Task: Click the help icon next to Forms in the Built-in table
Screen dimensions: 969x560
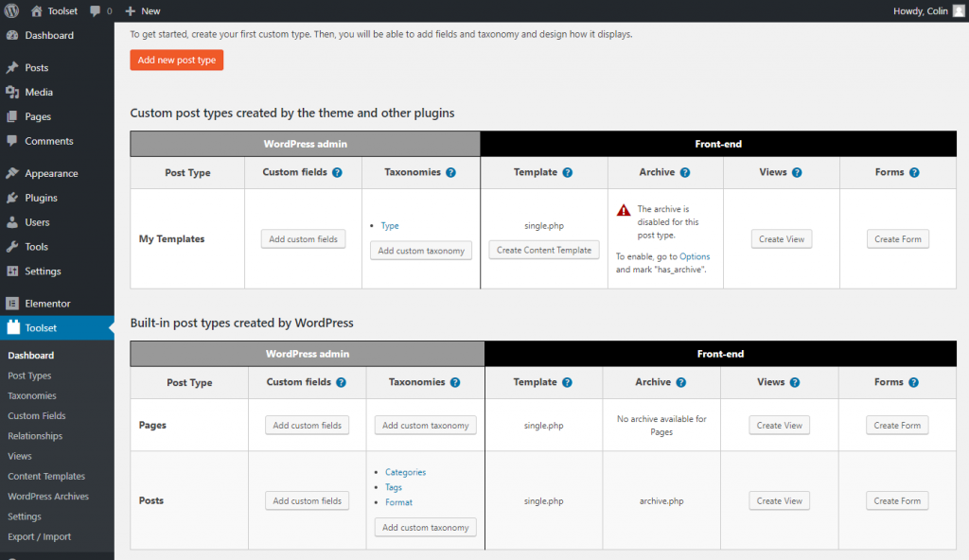Action: click(x=914, y=383)
